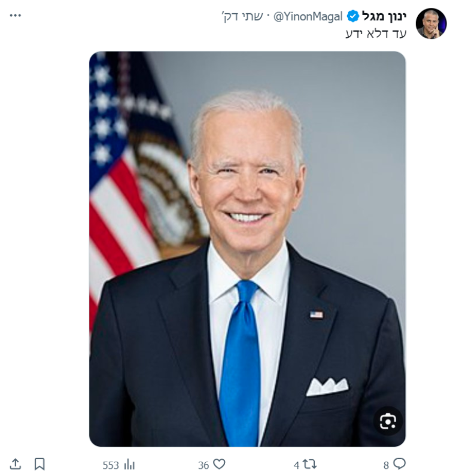Like the tweet with the heart icon
453x476 pixels.
click(x=220, y=464)
